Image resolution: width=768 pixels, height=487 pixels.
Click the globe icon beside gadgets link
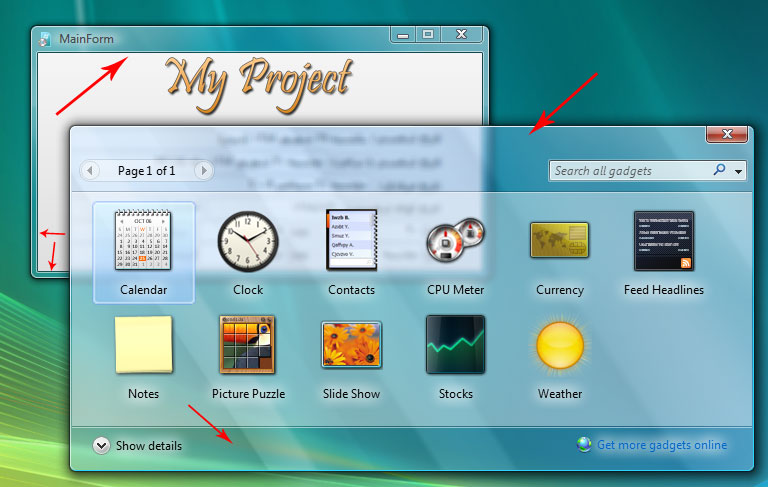[584, 444]
